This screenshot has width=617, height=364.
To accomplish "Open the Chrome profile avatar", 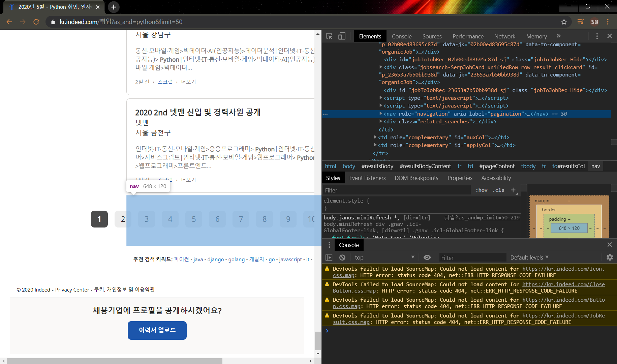I will click(594, 22).
